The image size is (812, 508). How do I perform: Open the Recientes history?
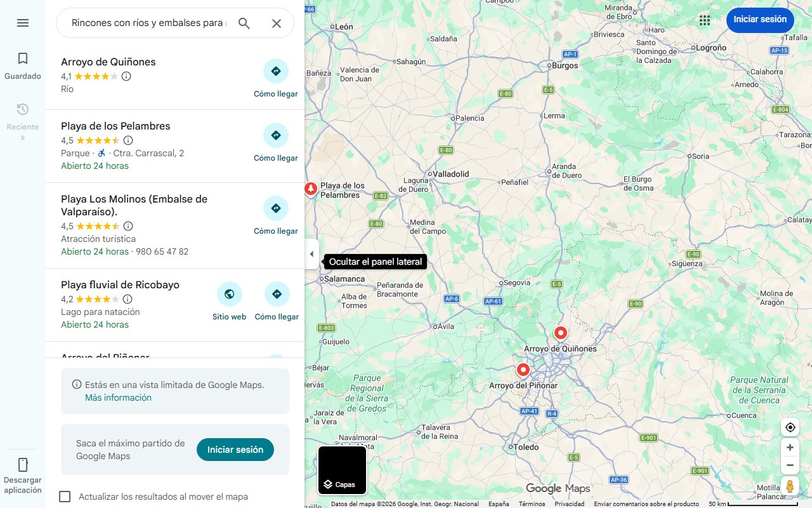pos(23,121)
